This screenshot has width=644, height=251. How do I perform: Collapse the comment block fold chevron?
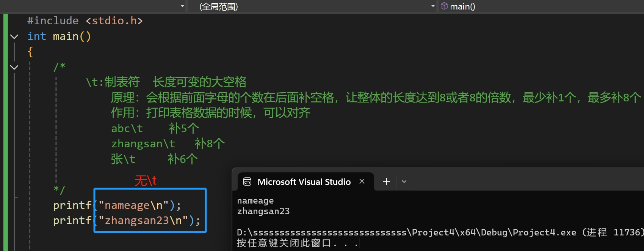pyautogui.click(x=14, y=68)
